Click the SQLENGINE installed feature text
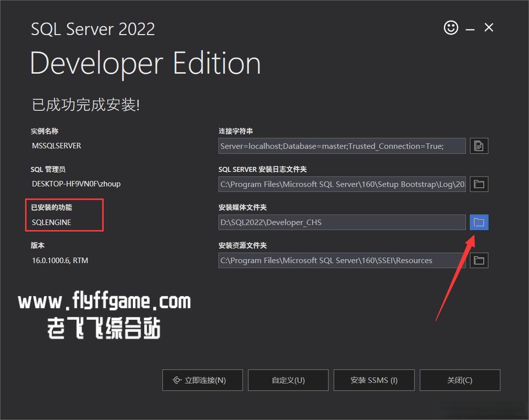 [x=51, y=222]
